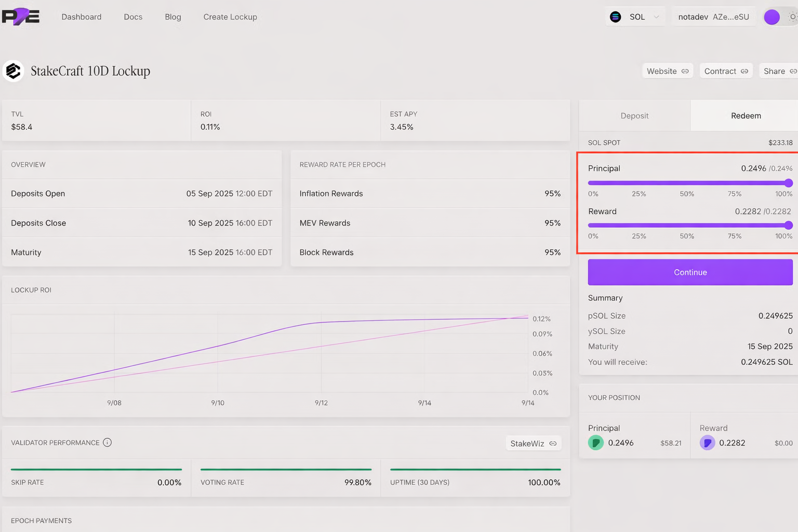Viewport: 798px width, 532px height.
Task: Click the Website link button
Action: 667,71
